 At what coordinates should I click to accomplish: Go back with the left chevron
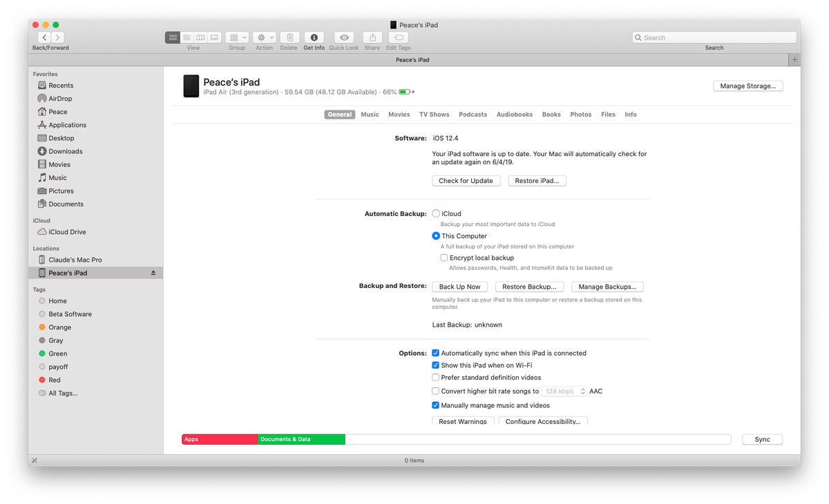(x=44, y=37)
